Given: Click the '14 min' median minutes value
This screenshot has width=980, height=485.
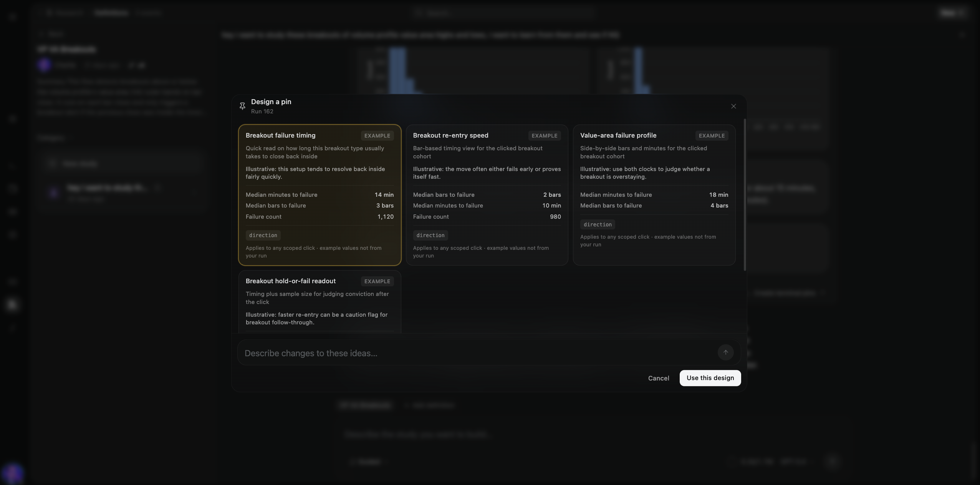Looking at the screenshot, I should [384, 195].
